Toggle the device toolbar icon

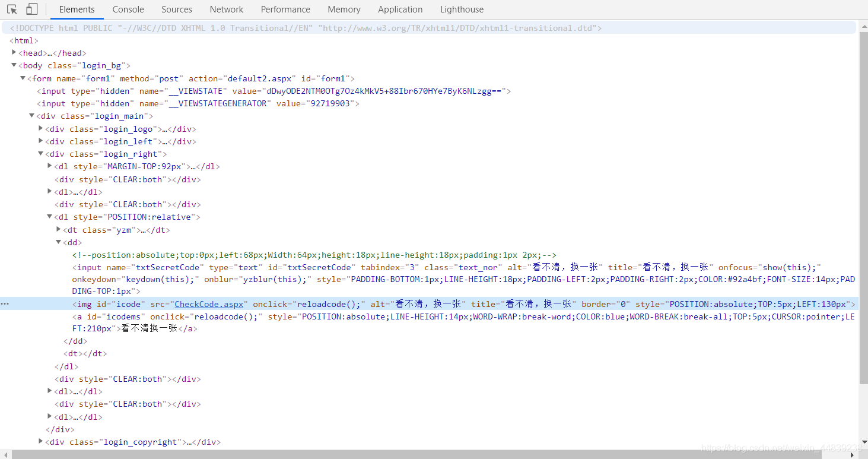(x=31, y=10)
